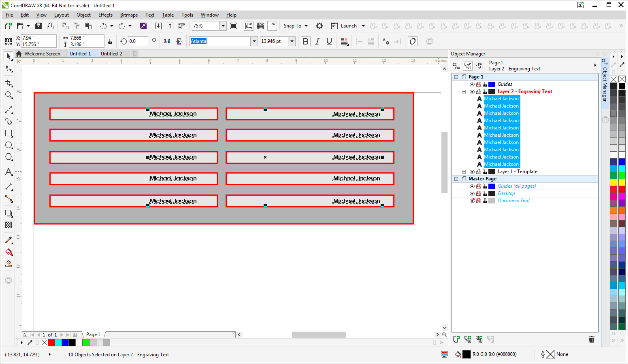The height and width of the screenshot is (364, 628).
Task: Open the Snap To dropdown
Action: pos(296,26)
